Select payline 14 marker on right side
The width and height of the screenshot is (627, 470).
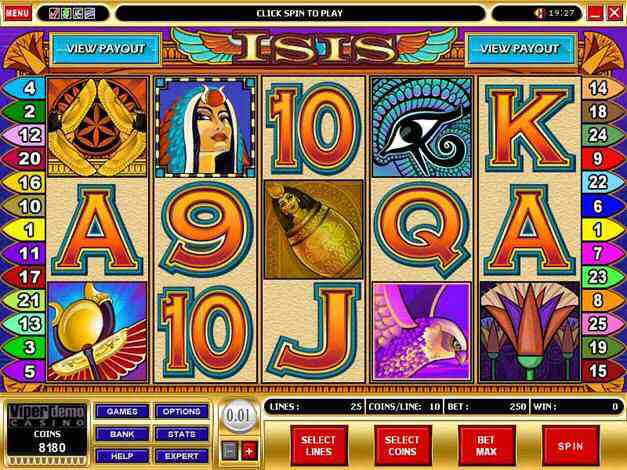tap(601, 88)
